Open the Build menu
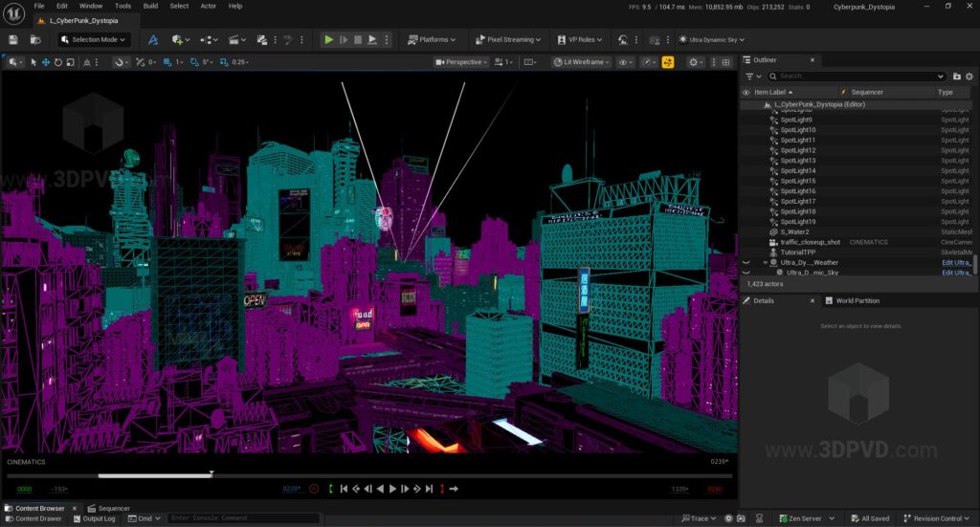Viewport: 980px width, 527px height. (150, 6)
